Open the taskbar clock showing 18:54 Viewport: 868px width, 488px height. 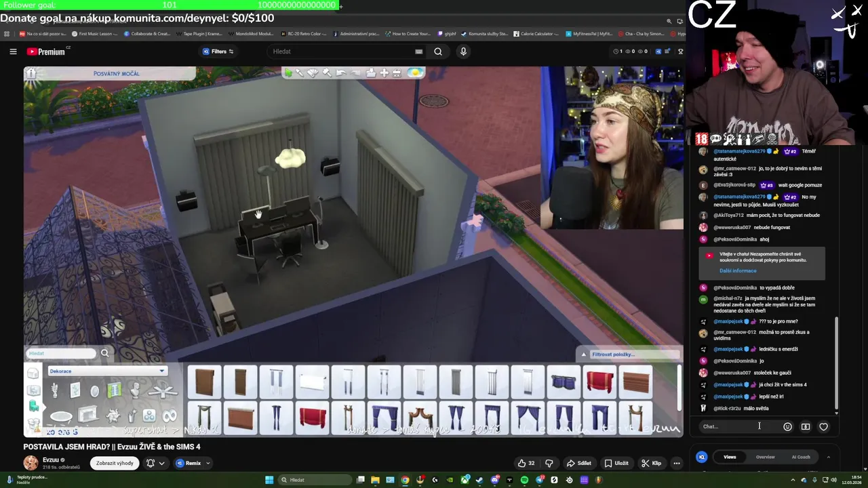coord(852,480)
